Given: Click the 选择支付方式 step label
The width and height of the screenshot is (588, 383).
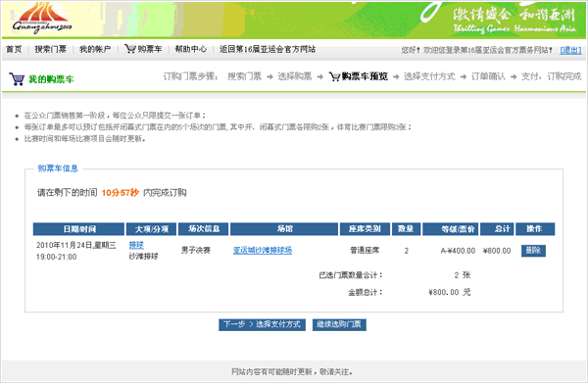Looking at the screenshot, I should tap(429, 76).
